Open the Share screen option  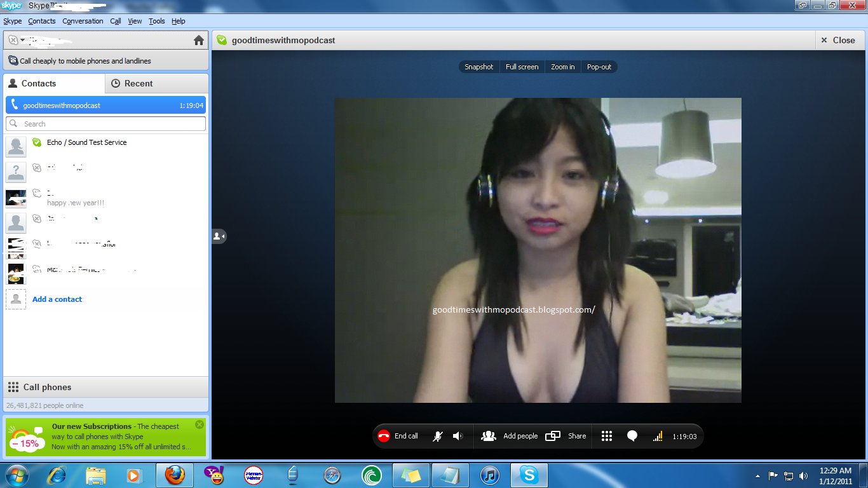[x=566, y=436]
